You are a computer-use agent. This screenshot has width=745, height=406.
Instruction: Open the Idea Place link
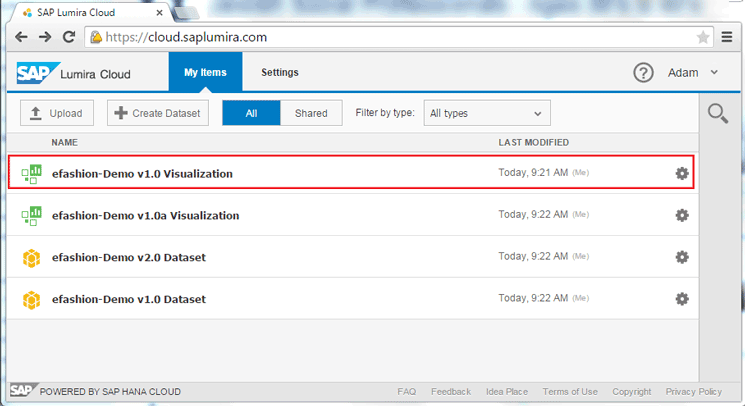(x=507, y=392)
